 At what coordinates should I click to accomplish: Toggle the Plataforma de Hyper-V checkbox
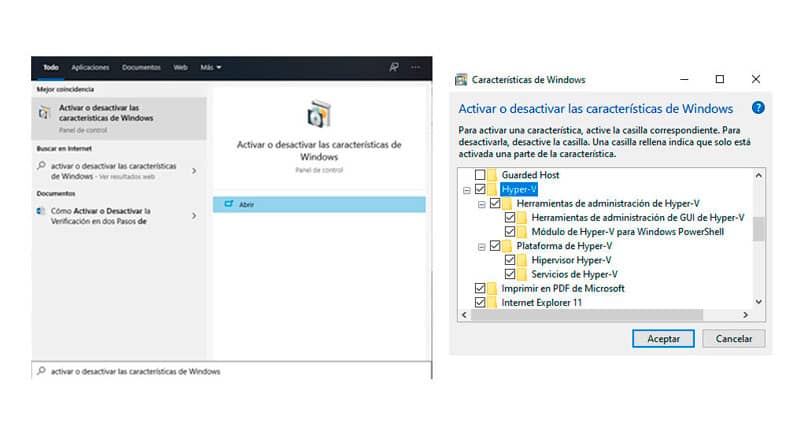(x=495, y=246)
